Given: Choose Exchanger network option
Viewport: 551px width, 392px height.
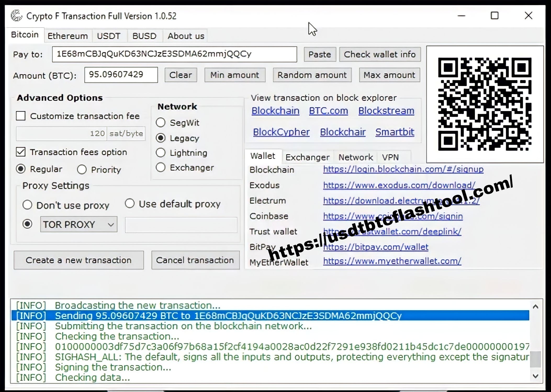Looking at the screenshot, I should click(161, 168).
